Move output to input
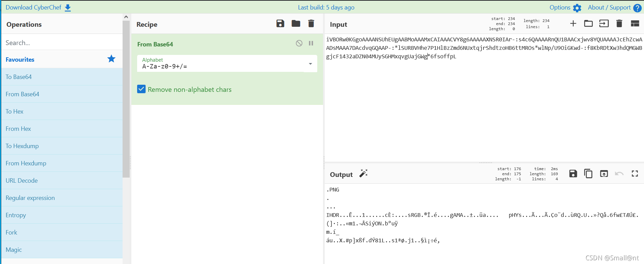 pos(604,174)
